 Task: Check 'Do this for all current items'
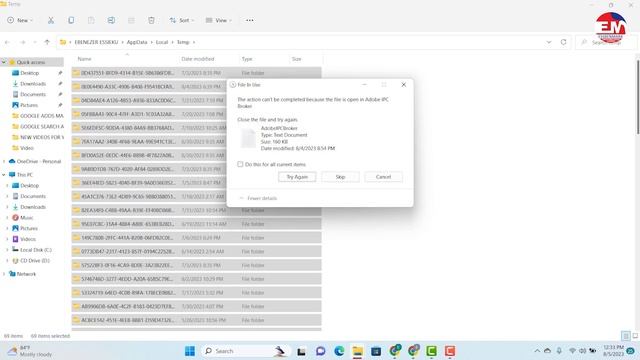click(240, 164)
